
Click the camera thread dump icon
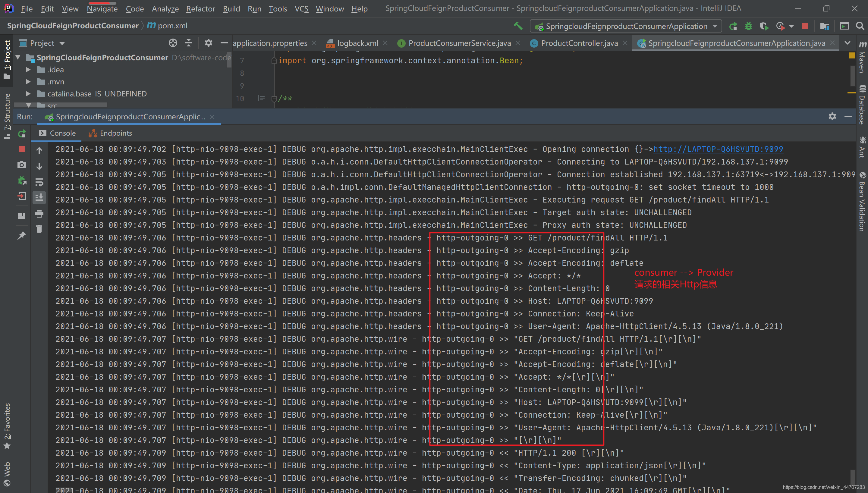pyautogui.click(x=22, y=165)
